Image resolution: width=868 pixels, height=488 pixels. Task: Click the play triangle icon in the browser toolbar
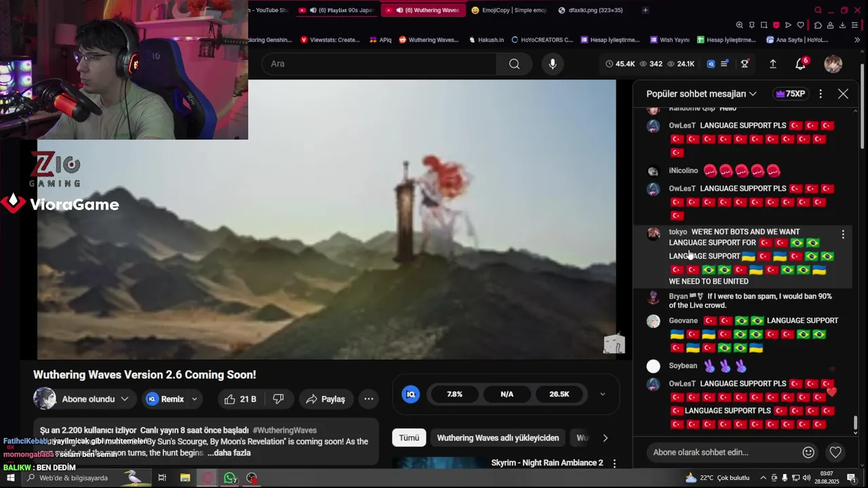pyautogui.click(x=788, y=25)
